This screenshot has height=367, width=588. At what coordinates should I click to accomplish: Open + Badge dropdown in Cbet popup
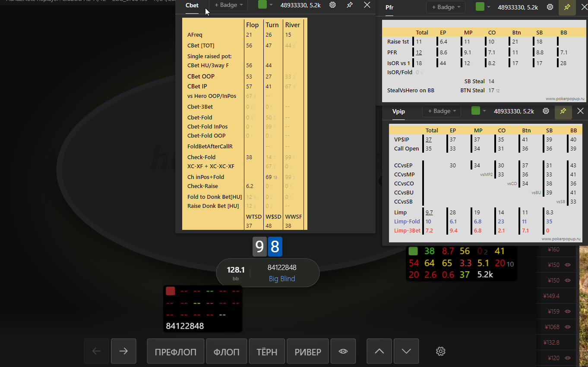click(x=228, y=5)
